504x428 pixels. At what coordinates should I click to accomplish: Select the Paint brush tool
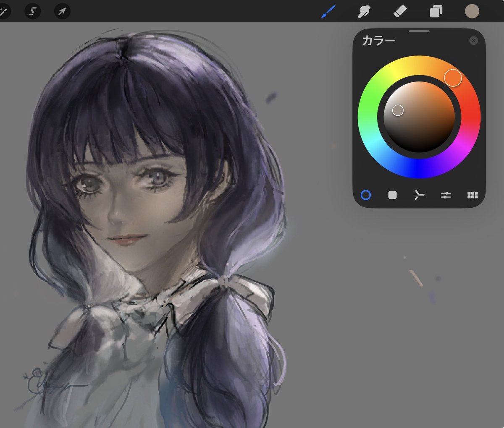[x=328, y=11]
